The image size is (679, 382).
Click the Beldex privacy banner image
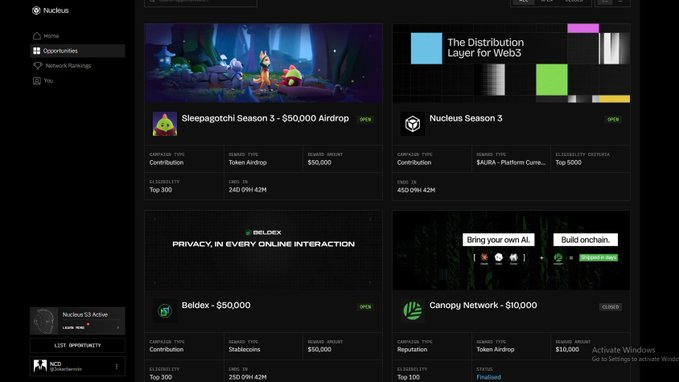(x=263, y=250)
